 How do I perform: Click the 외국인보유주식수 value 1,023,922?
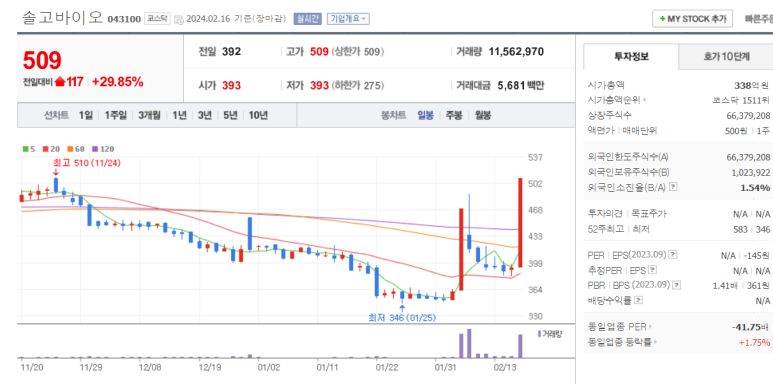point(751,173)
